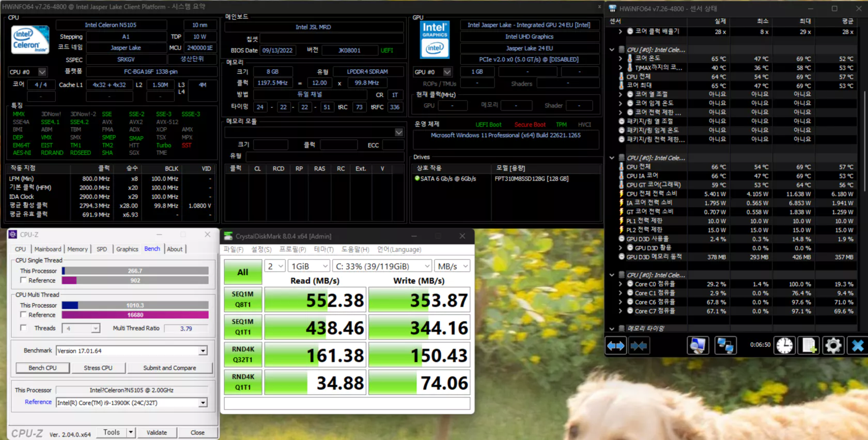Click the Validate button in CPU-Z

point(157,432)
